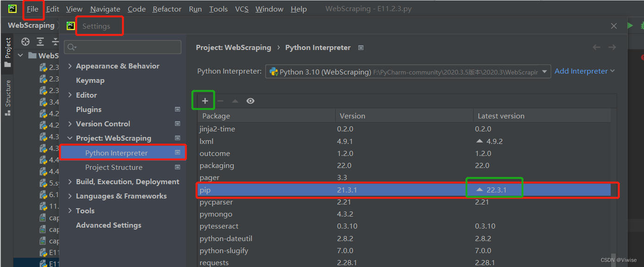Click the project-scope icon on the Plugins row

point(177,109)
